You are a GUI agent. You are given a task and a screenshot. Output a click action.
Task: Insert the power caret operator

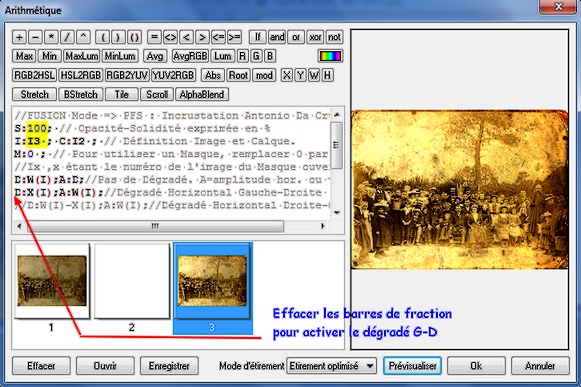[x=83, y=37]
